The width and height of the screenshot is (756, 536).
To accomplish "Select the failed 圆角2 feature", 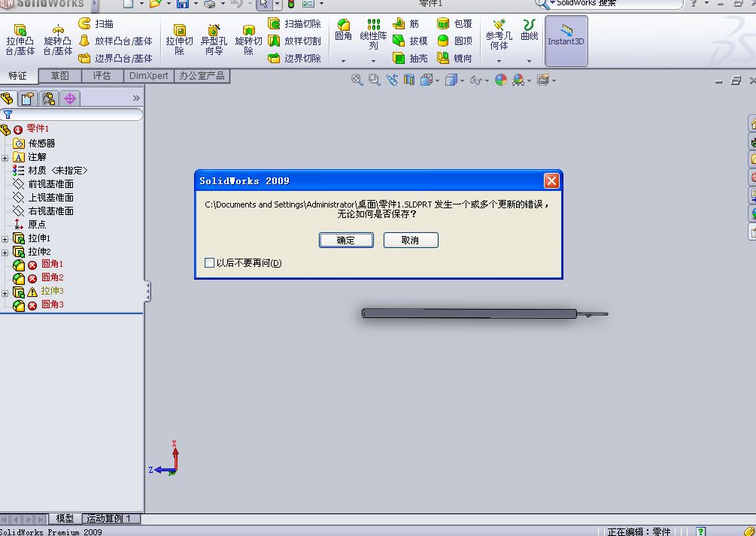I will coord(38,277).
